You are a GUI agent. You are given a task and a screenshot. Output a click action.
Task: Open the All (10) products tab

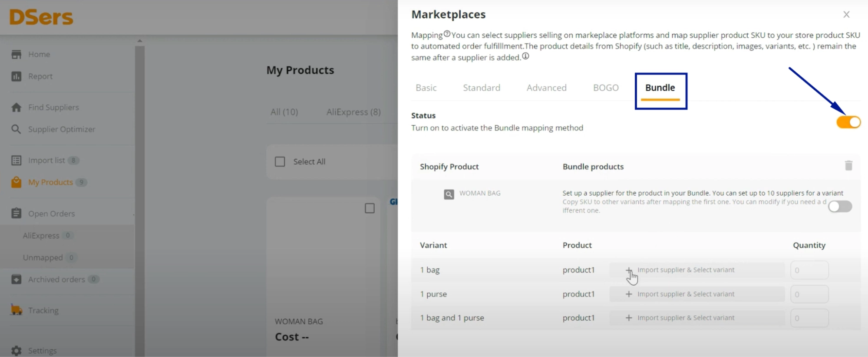[284, 112]
